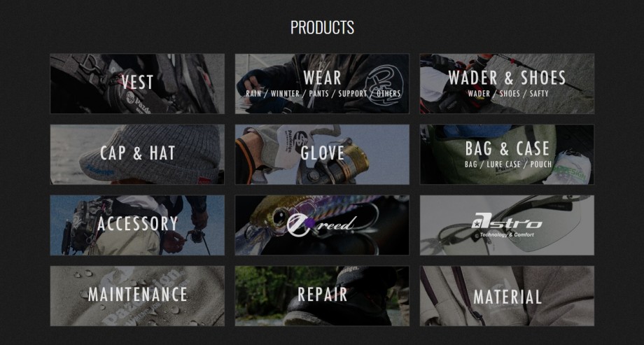Select the REPAIR category tile

pos(322,296)
